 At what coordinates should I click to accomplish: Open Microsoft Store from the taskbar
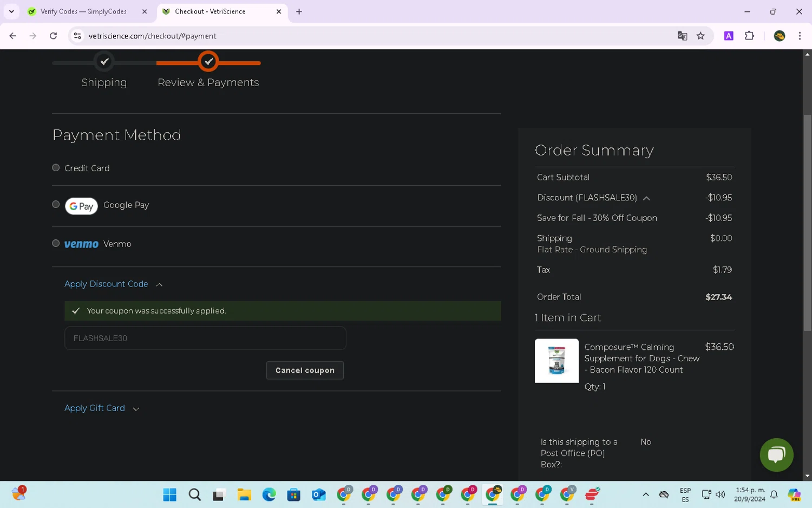(294, 494)
